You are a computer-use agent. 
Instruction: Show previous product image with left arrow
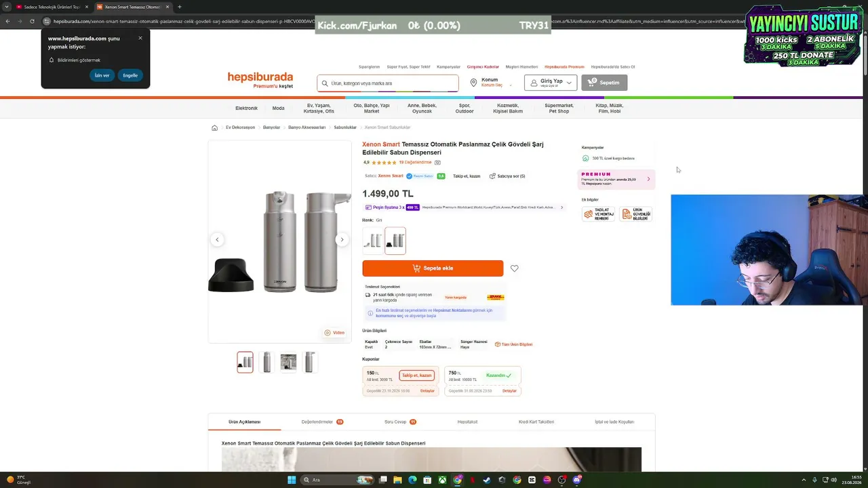[x=217, y=239]
